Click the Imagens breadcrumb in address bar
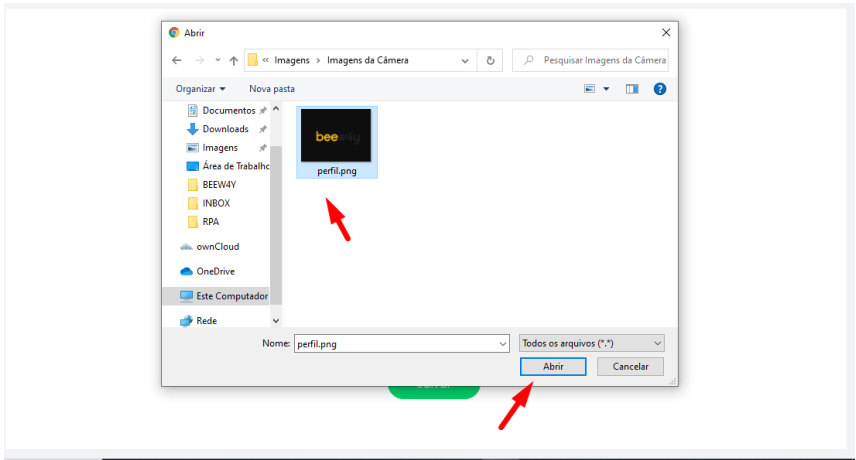The image size is (856, 460). tap(292, 60)
